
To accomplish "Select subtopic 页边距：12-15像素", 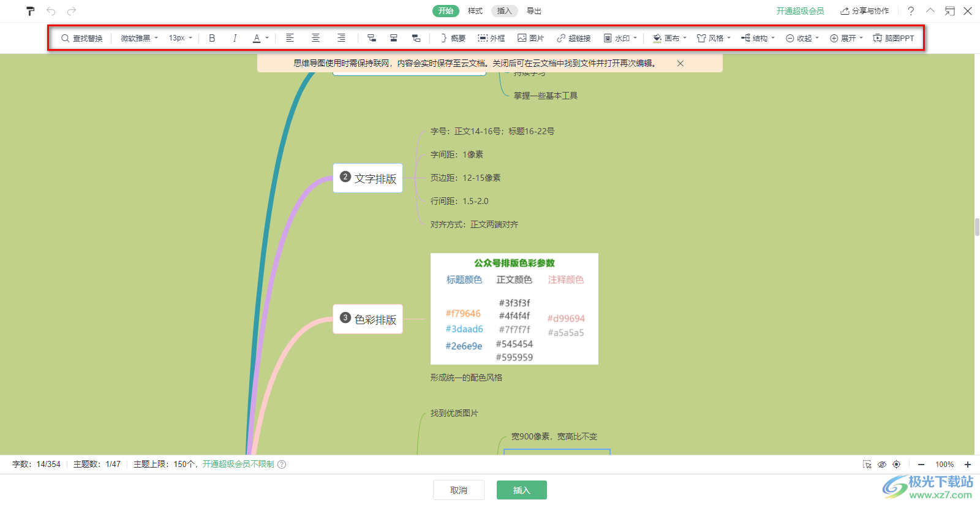I will coord(466,178).
